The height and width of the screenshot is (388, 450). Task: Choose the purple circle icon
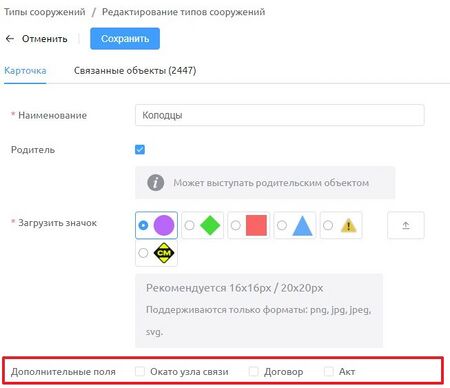(164, 225)
